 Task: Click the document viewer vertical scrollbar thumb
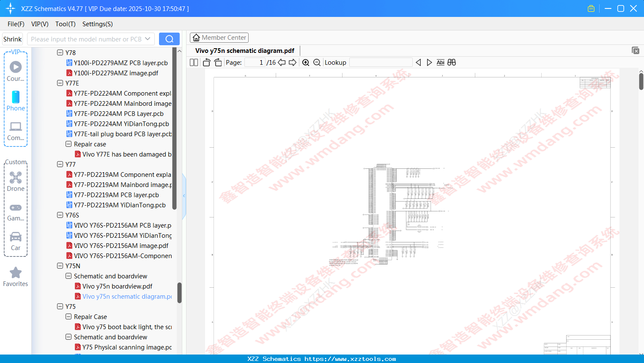(x=641, y=81)
